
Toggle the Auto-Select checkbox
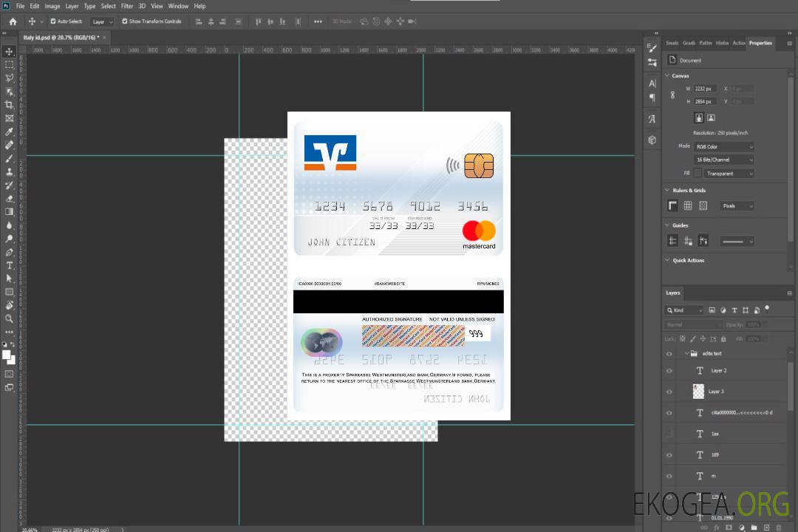53,21
